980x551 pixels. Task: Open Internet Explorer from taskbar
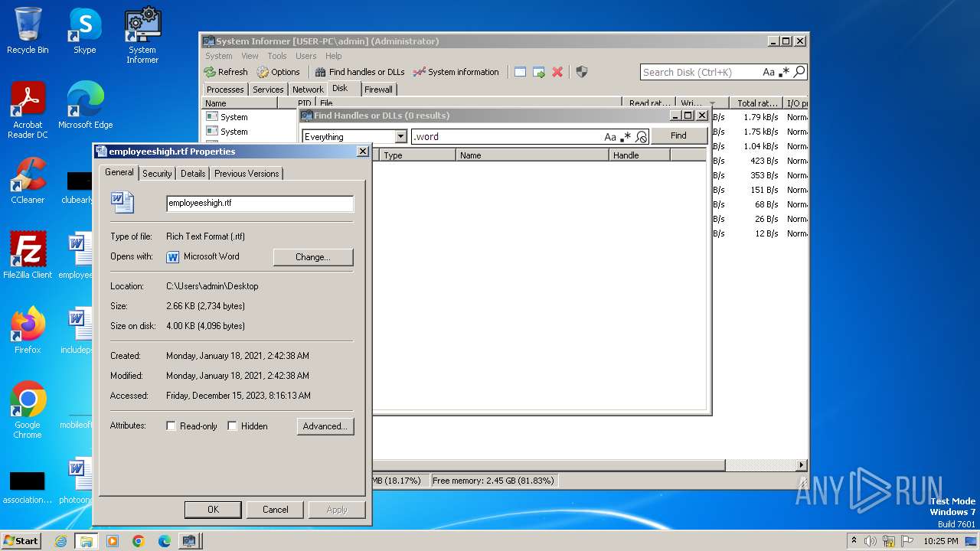point(61,541)
